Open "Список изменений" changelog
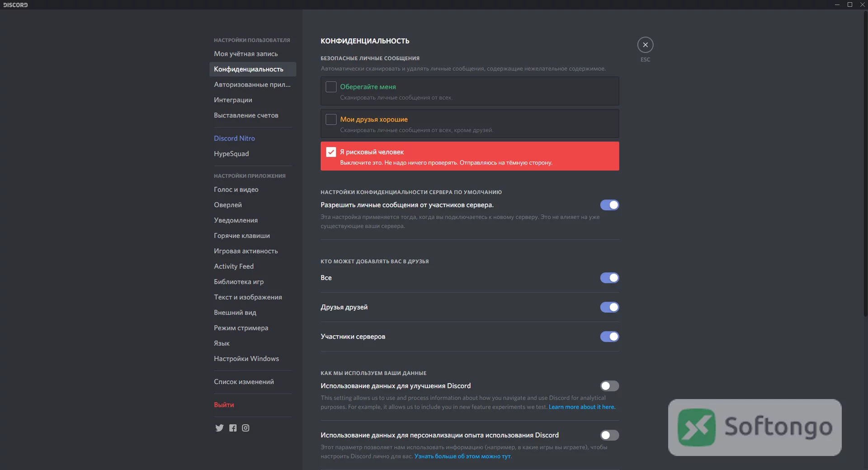This screenshot has width=868, height=470. (x=253, y=382)
